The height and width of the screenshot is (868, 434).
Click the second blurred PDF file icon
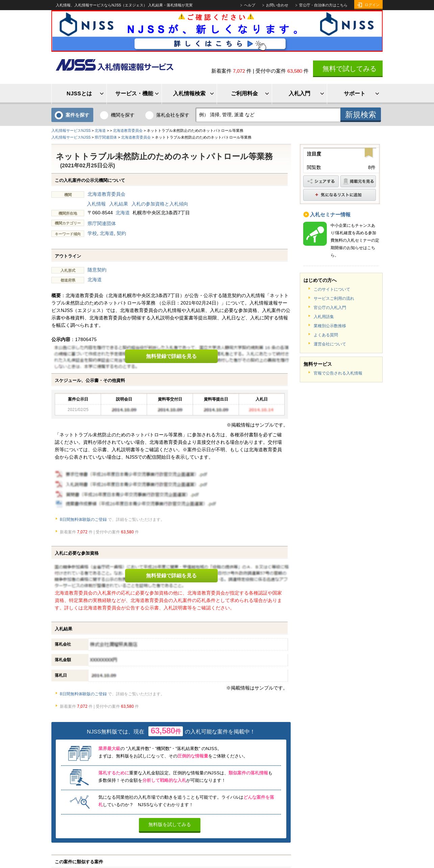click(59, 484)
